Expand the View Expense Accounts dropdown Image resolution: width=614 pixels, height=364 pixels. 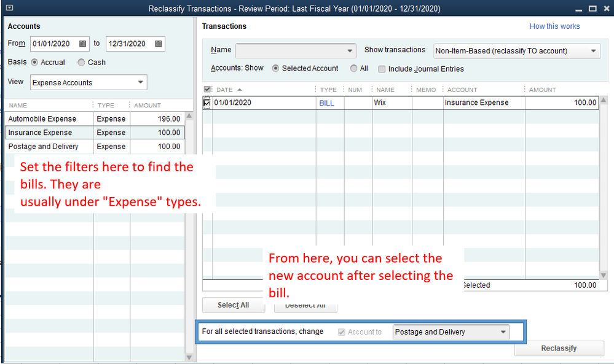point(141,82)
